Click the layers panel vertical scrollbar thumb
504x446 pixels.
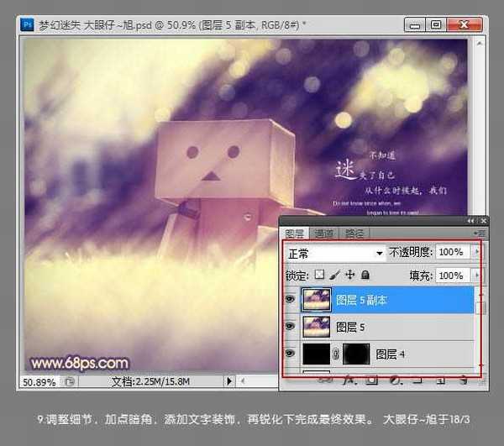click(x=479, y=307)
